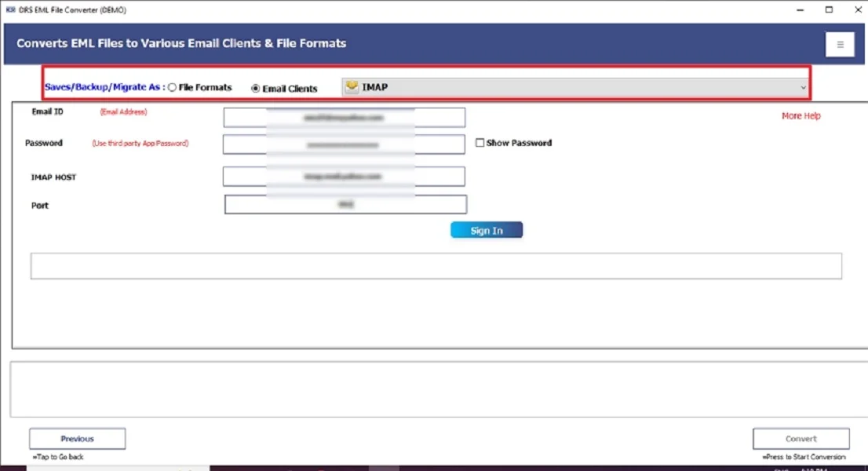Click the chevron on the email client combo box
This screenshot has height=471, width=868.
tap(804, 86)
